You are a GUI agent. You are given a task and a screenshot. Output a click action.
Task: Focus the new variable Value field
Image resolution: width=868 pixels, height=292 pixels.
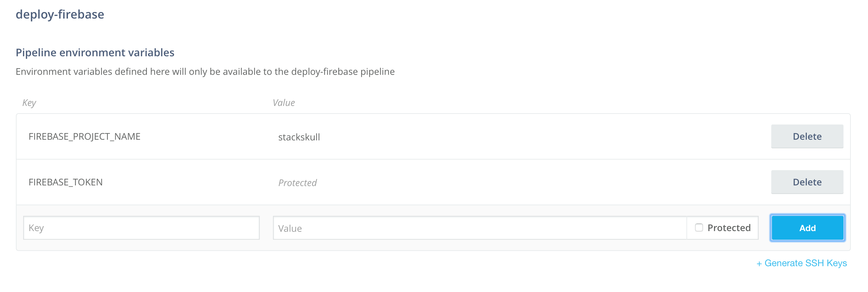click(479, 228)
